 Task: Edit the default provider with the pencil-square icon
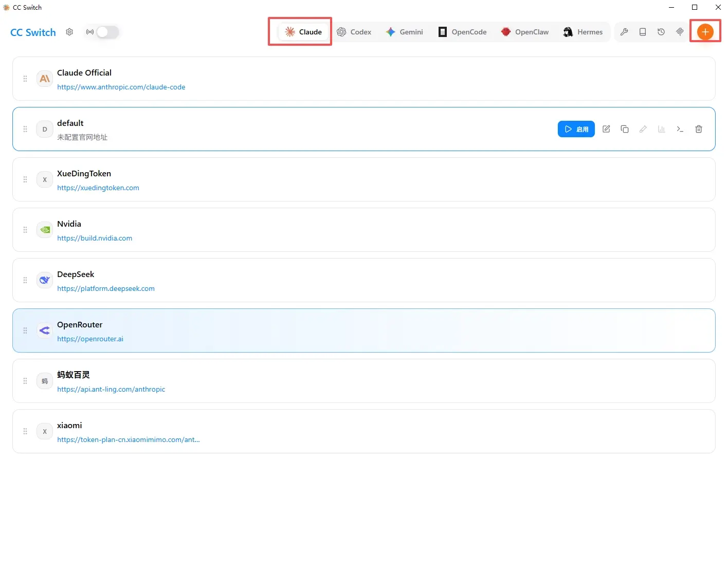click(x=606, y=129)
